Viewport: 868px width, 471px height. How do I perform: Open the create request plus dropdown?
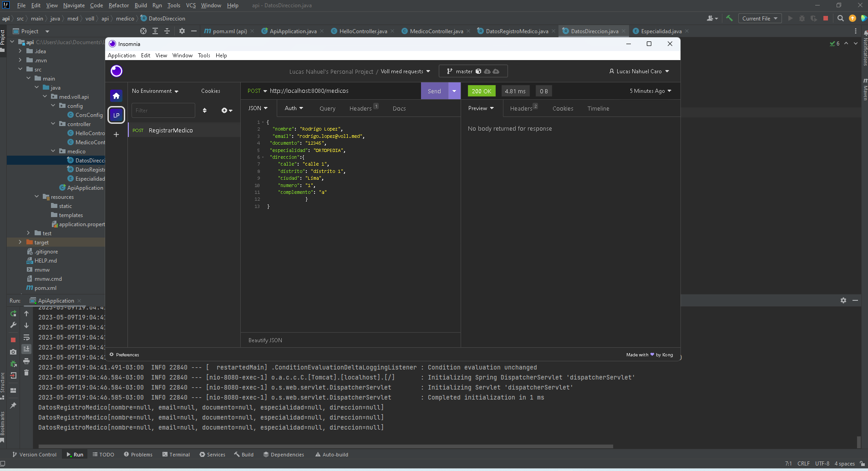click(227, 111)
